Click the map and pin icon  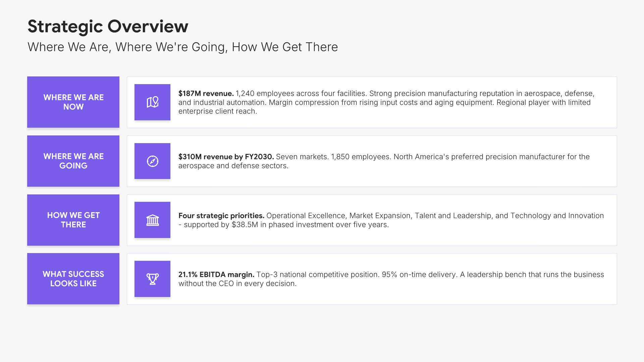click(152, 102)
